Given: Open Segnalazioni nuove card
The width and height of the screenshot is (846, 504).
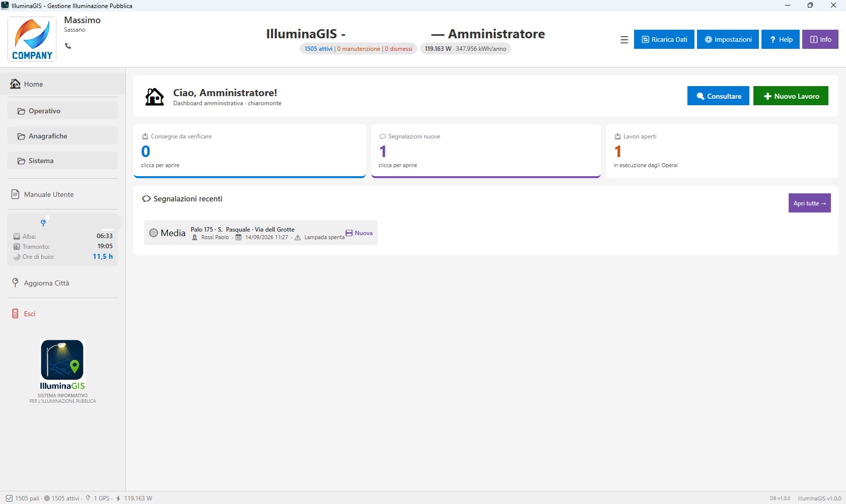Looking at the screenshot, I should point(486,151).
